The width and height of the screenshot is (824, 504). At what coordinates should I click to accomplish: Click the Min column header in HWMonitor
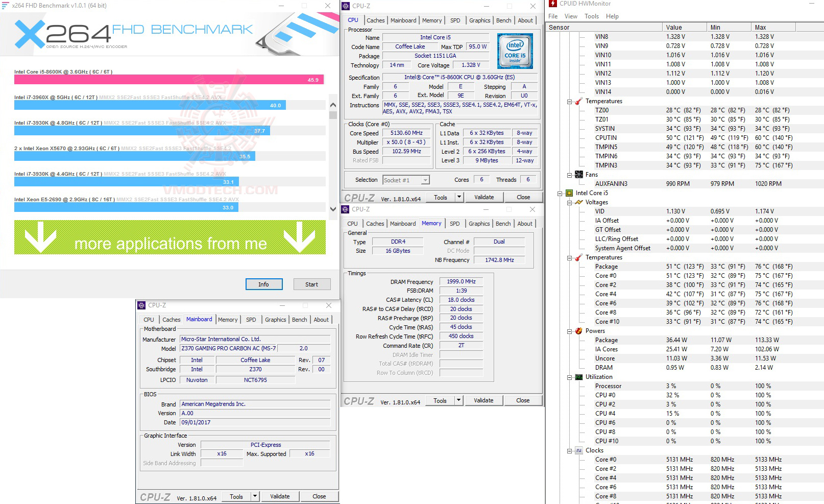pyautogui.click(x=729, y=28)
